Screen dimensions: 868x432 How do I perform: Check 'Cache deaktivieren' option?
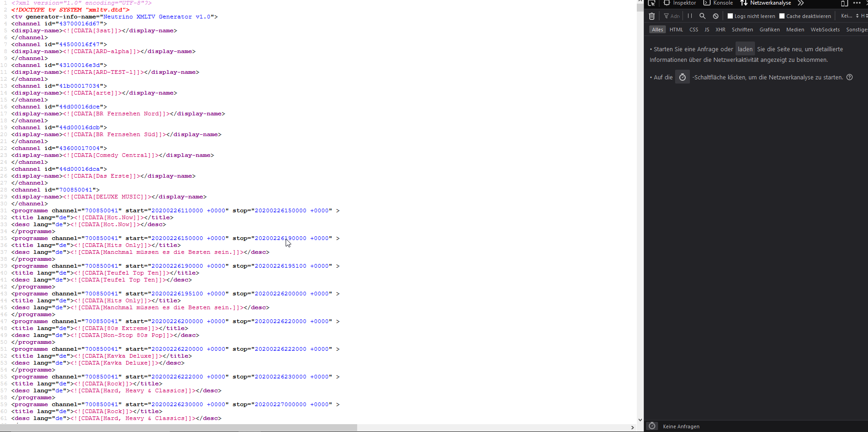[x=782, y=16]
